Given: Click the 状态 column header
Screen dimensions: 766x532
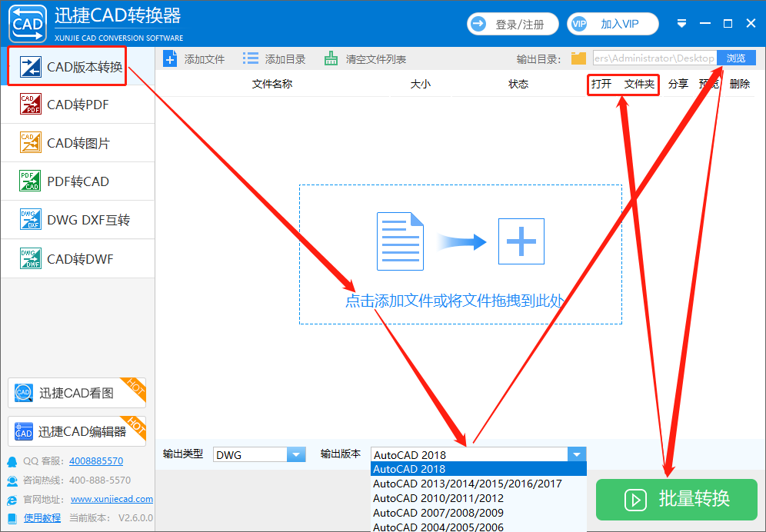Looking at the screenshot, I should 518,84.
